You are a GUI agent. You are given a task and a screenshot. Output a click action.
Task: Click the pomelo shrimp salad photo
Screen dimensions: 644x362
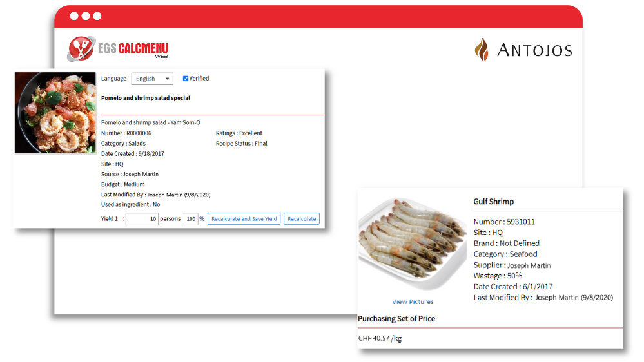click(55, 113)
